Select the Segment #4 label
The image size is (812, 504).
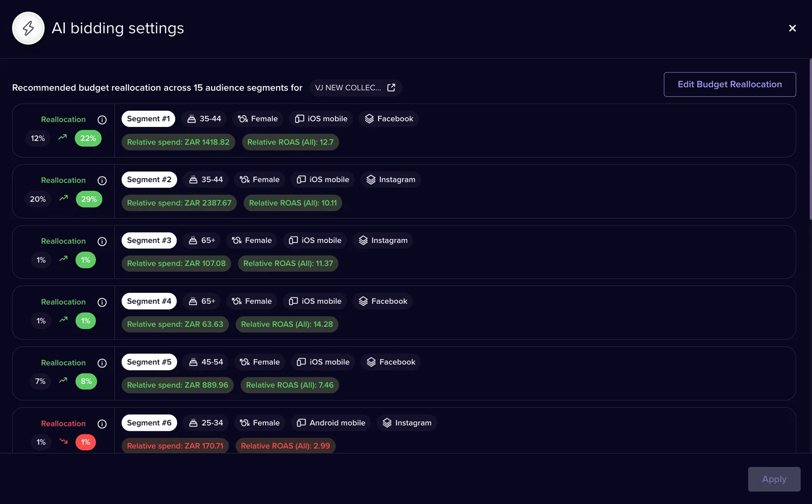coord(149,301)
